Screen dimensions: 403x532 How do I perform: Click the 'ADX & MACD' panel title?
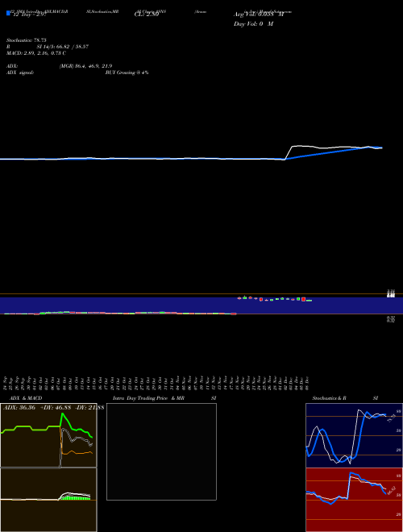[x=26, y=398]
